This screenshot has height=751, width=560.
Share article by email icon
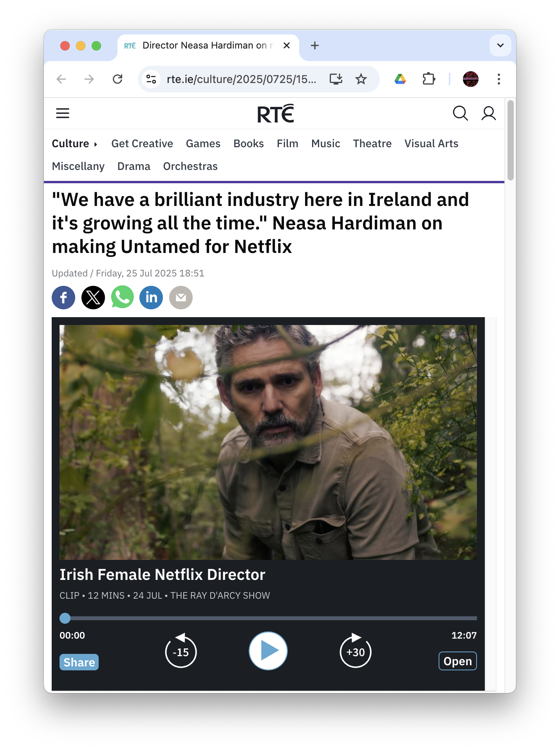[181, 298]
